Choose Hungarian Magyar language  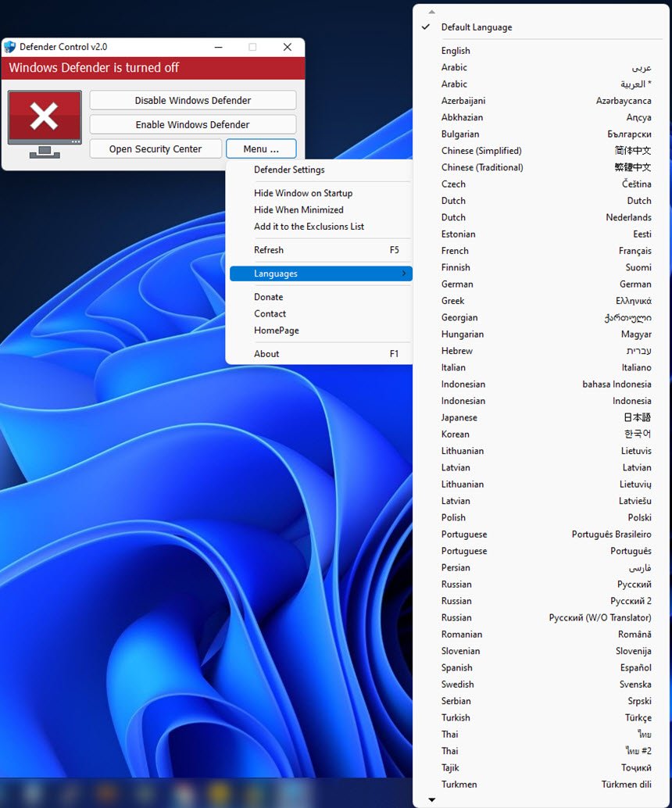541,334
